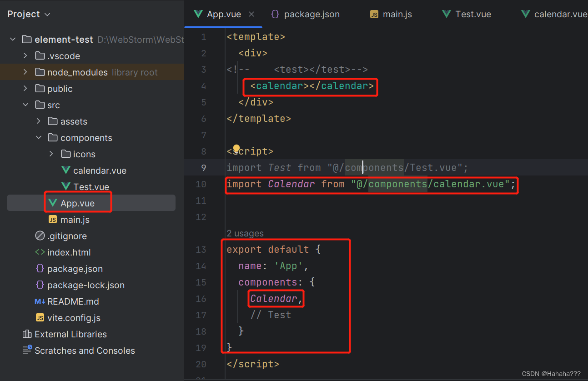Screen dimensions: 588x381
Task: Expand the node_modules folder
Action: [25, 72]
